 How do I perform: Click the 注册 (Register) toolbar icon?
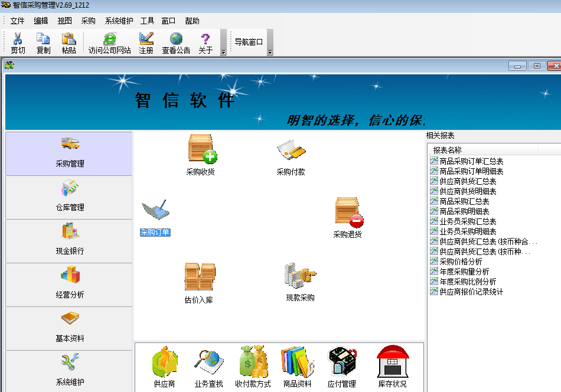point(146,43)
